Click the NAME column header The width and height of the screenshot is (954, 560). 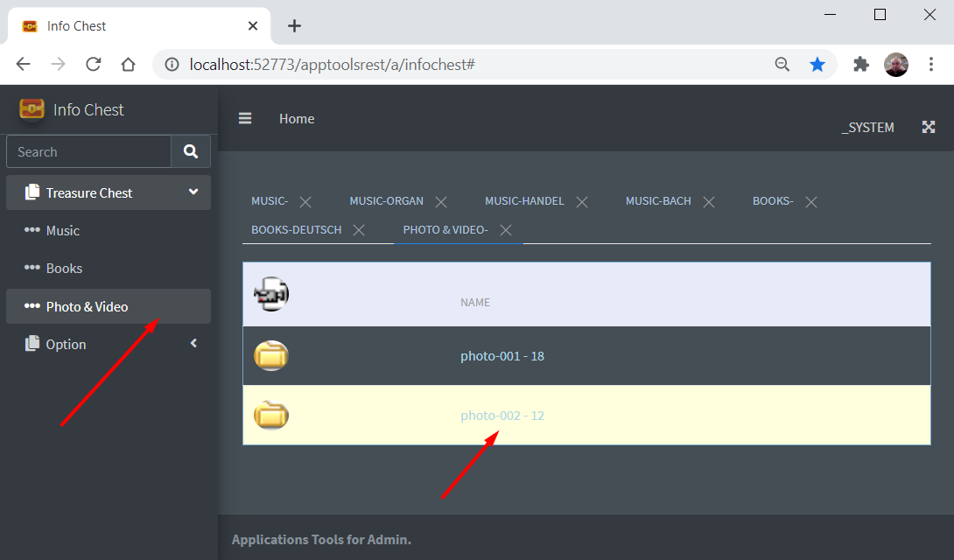pyautogui.click(x=475, y=302)
